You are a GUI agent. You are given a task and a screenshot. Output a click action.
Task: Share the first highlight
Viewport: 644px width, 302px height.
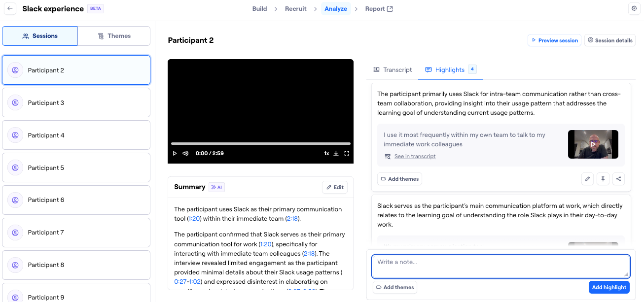pos(618,179)
